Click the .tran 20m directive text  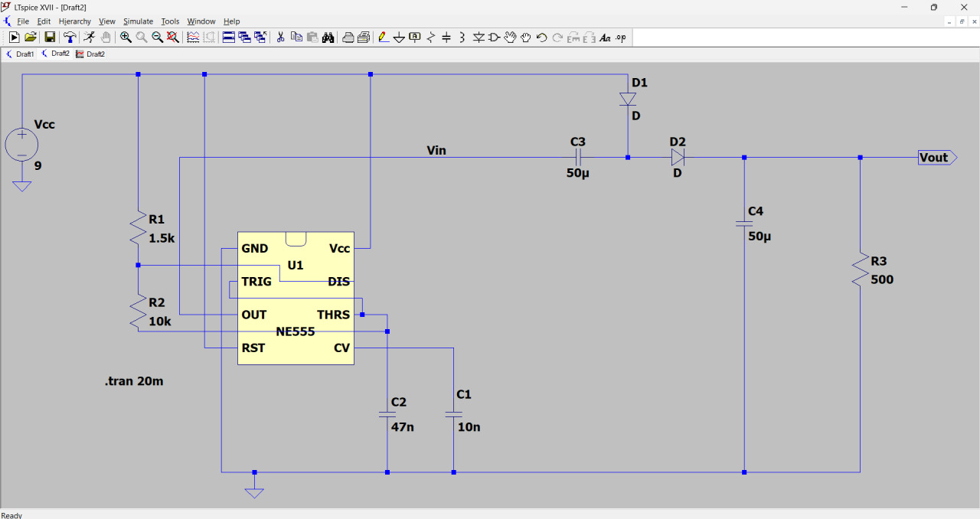(x=134, y=380)
